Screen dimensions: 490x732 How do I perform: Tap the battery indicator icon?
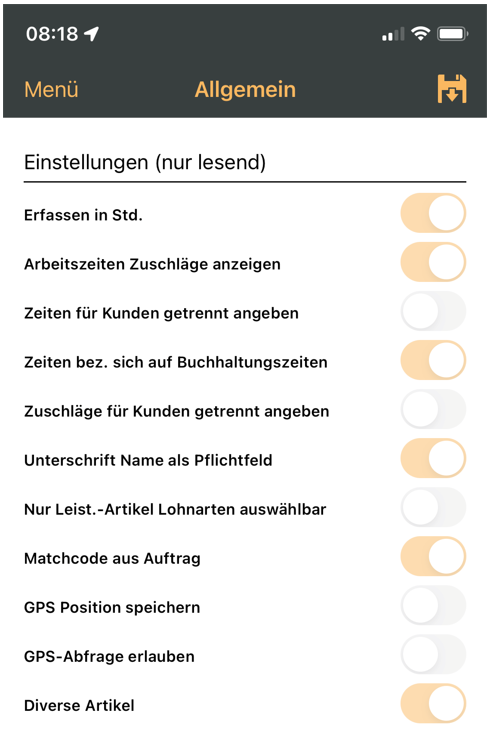click(x=452, y=34)
